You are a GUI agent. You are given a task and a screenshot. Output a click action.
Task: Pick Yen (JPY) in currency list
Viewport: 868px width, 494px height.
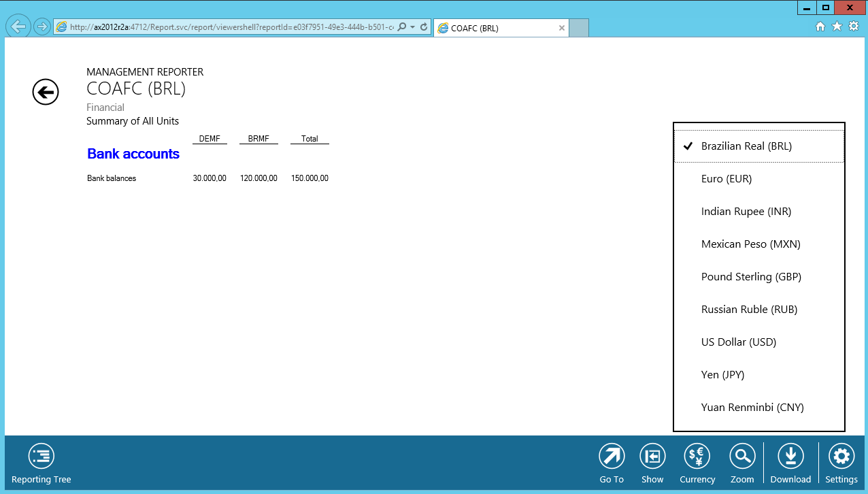click(723, 375)
